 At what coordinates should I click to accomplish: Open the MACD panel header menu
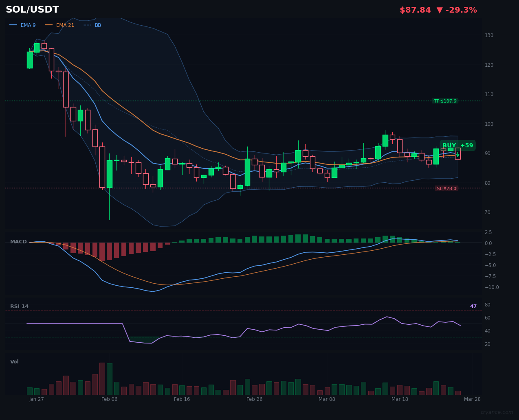tap(18, 241)
